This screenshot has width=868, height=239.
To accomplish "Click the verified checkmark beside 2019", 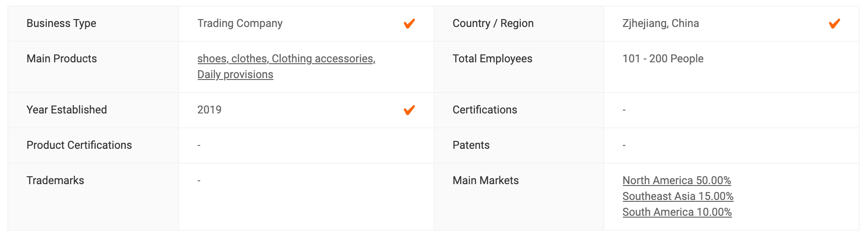I will 409,110.
